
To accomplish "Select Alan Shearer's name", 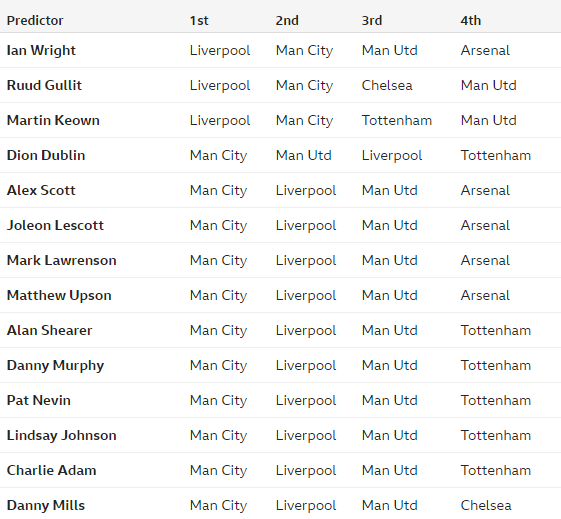I will 49,330.
